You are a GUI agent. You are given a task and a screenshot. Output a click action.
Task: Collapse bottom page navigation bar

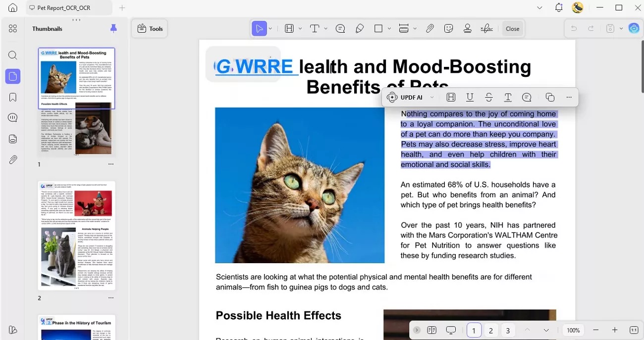[x=417, y=330]
